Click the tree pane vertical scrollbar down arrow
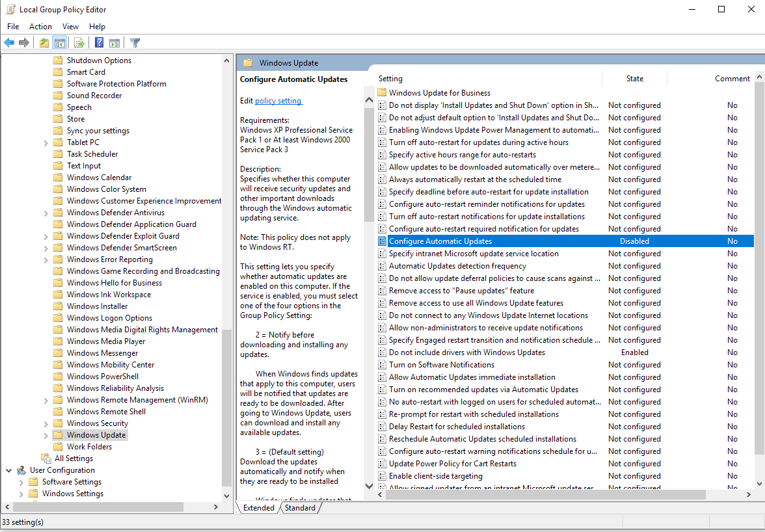Image resolution: width=765 pixels, height=532 pixels. coord(226,496)
